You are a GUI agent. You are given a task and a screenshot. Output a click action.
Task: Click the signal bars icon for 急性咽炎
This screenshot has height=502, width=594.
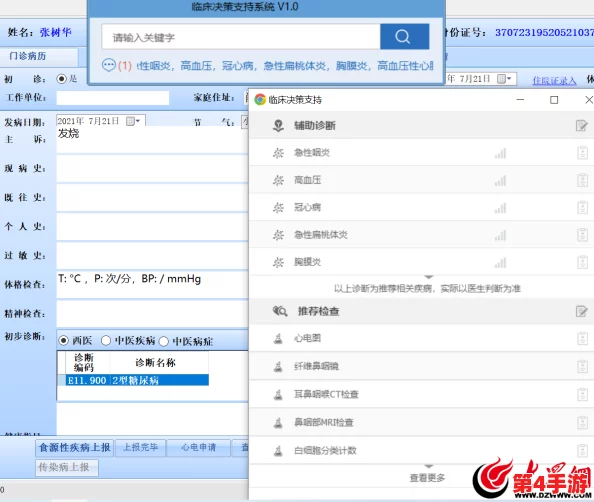coord(500,153)
